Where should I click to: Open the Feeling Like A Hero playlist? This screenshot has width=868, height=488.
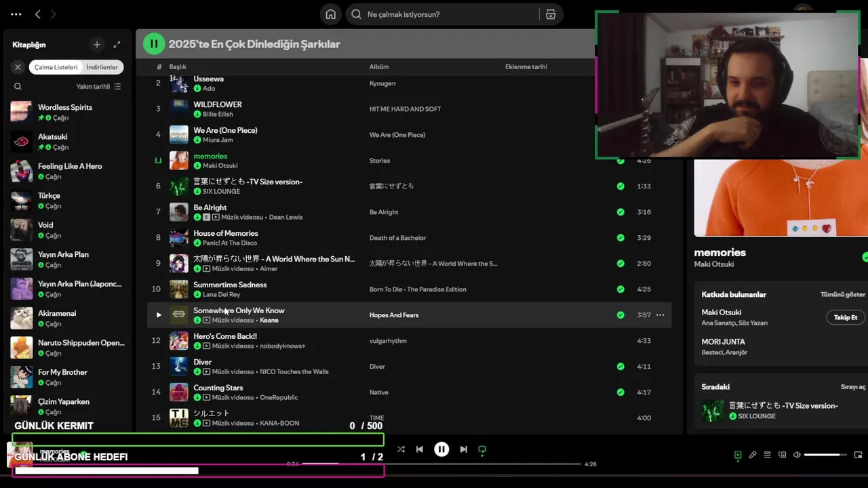(68, 171)
